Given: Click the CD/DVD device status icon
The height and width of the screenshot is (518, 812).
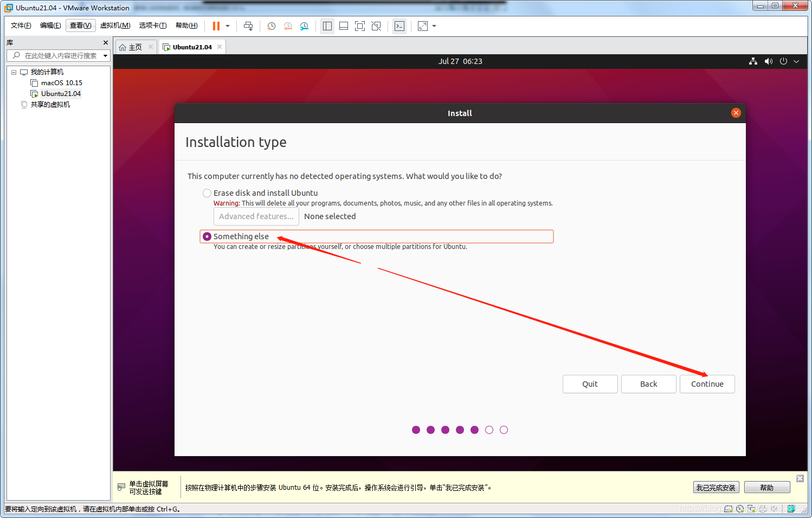Looking at the screenshot, I should pyautogui.click(x=740, y=509).
